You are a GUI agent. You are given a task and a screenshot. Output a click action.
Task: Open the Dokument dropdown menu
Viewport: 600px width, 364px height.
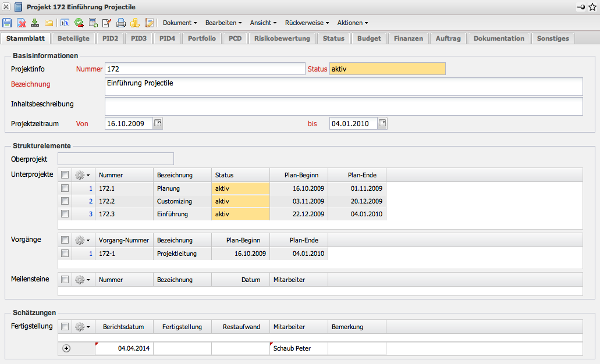pos(179,23)
